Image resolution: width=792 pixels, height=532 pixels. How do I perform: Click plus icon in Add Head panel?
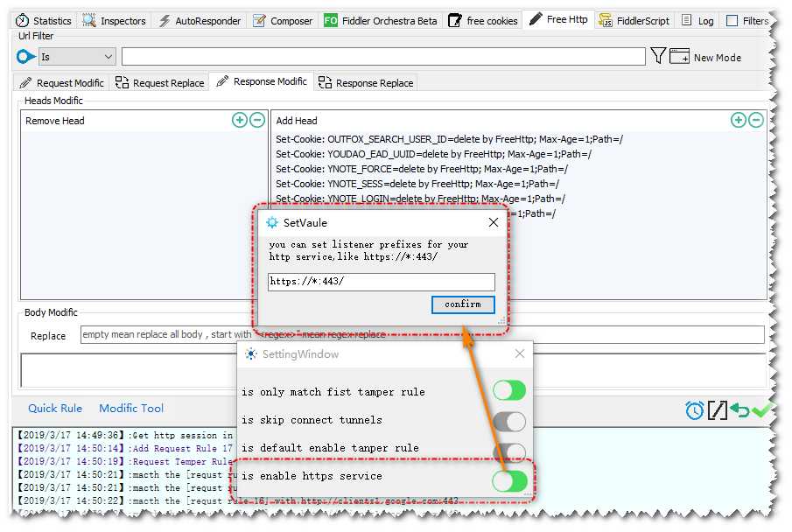pos(739,120)
